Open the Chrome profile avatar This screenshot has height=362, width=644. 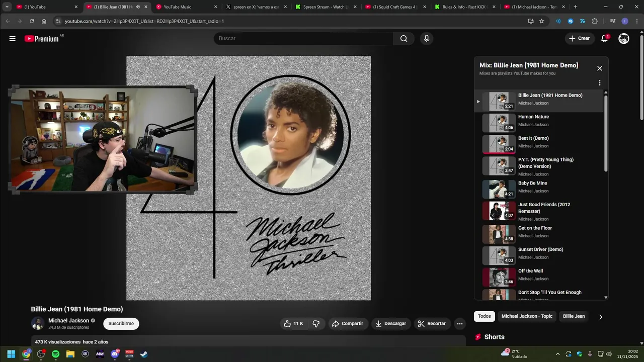(x=624, y=21)
